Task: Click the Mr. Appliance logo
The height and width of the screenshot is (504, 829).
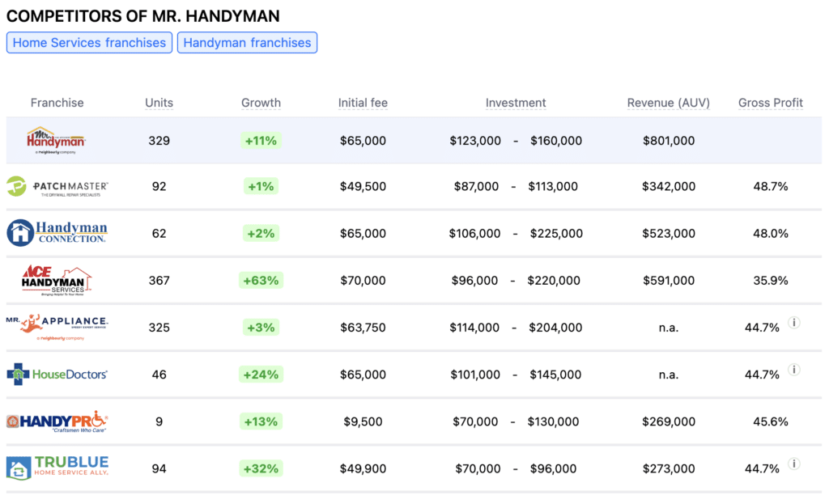Action: (57, 328)
